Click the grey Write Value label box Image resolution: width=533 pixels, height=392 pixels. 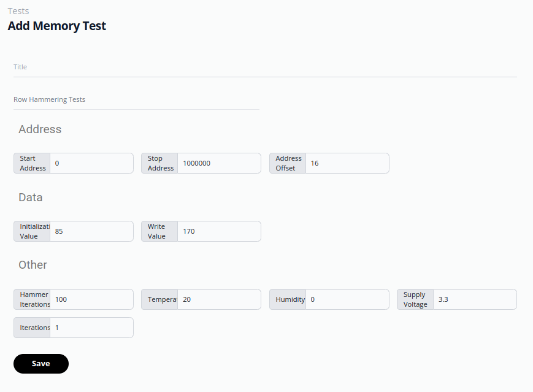[159, 231]
